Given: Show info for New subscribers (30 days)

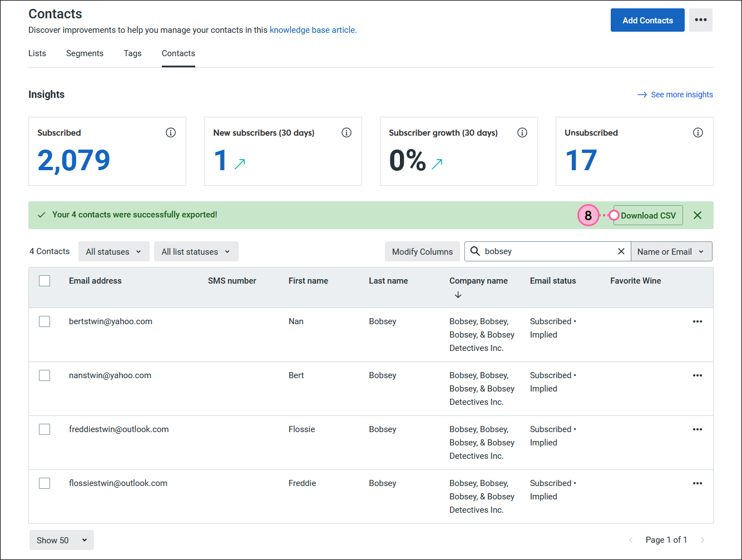Looking at the screenshot, I should pyautogui.click(x=347, y=132).
